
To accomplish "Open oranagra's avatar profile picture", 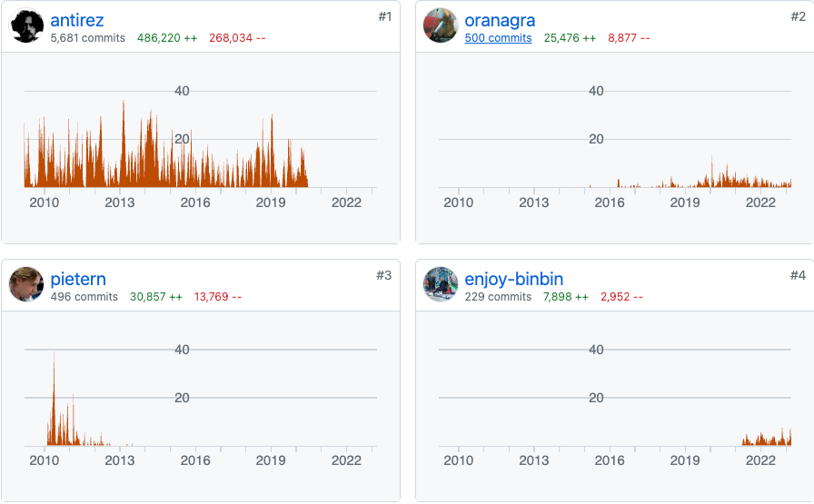I will coord(441,25).
